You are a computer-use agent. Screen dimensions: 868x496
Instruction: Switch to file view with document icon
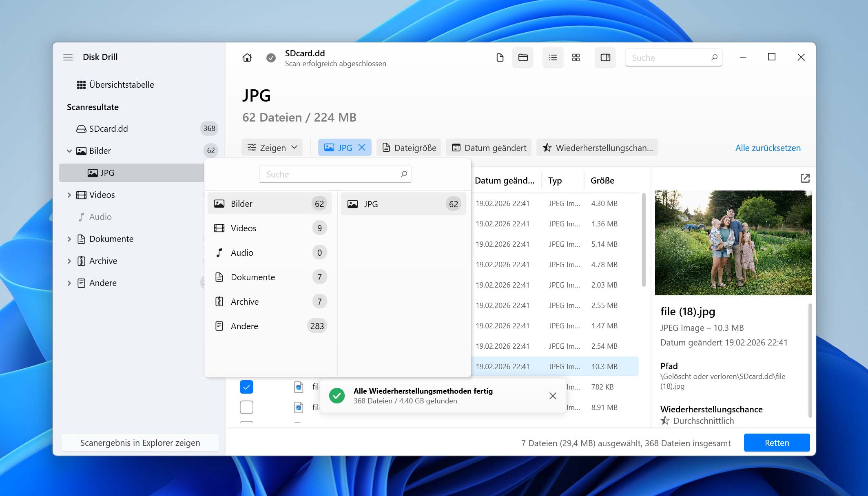[x=500, y=58]
